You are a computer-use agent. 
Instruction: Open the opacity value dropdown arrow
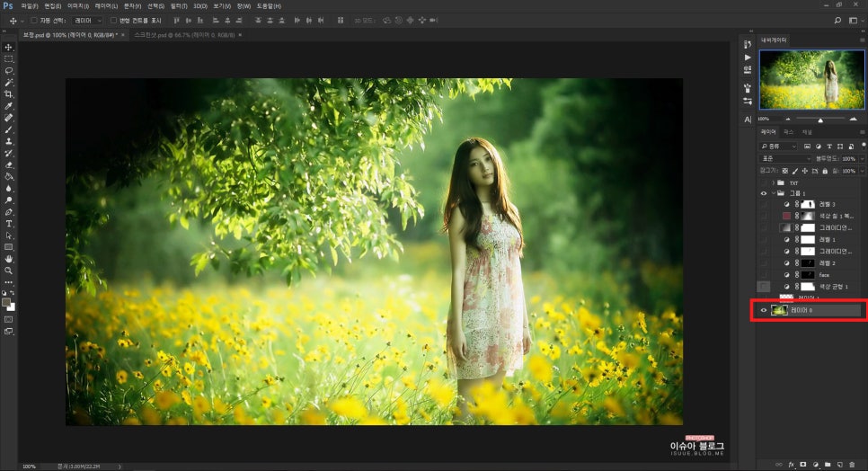click(862, 159)
